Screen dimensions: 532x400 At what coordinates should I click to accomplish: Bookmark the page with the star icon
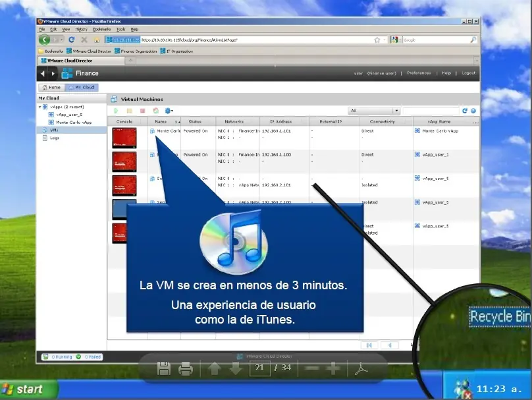pos(377,40)
